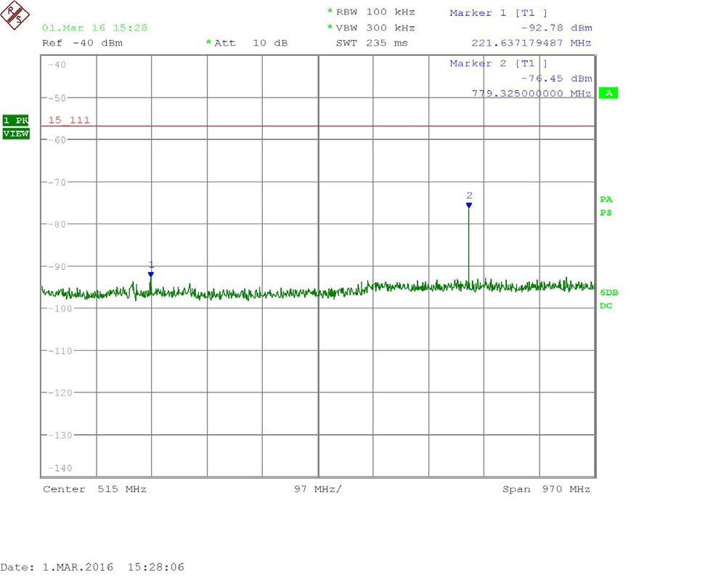Screen dimensions: 708x588
Task: Click the timestamp '01.Mar 16 15:28'
Action: tap(95, 28)
